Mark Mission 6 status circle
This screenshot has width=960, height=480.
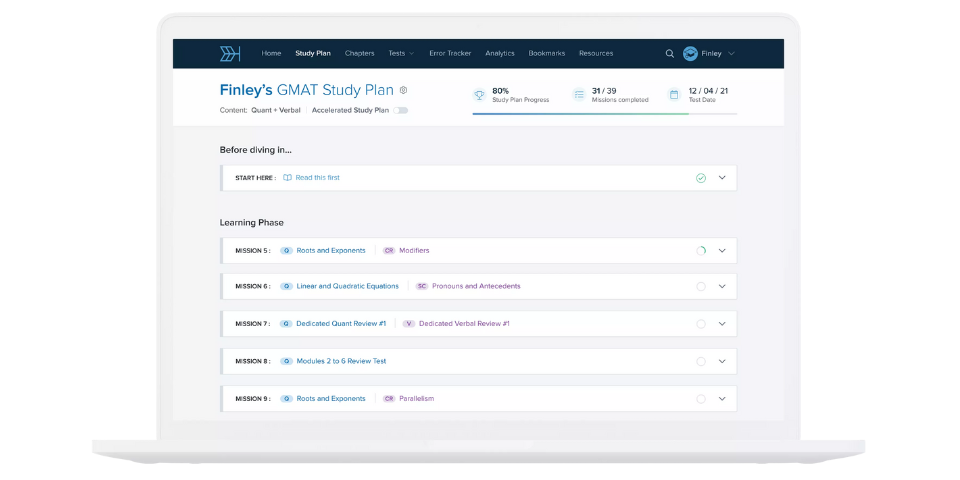click(701, 287)
